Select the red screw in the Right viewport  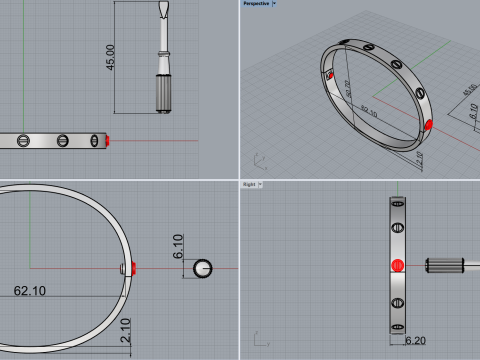click(x=398, y=265)
